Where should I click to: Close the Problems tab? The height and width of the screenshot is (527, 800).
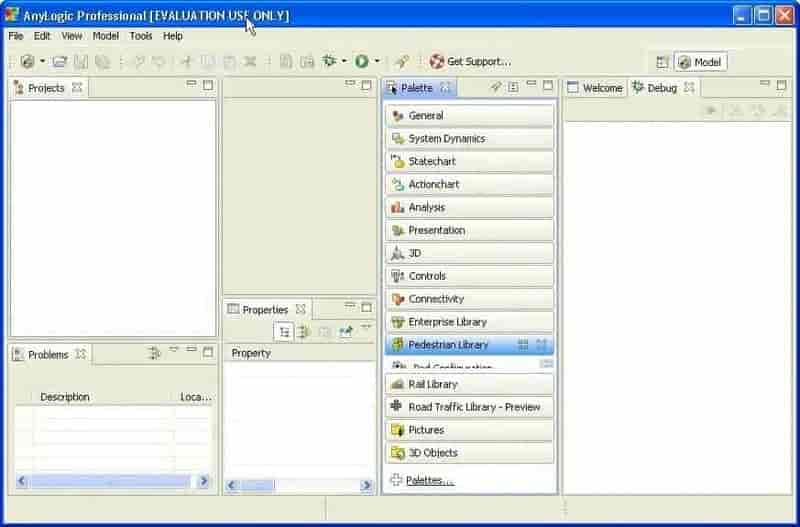click(x=81, y=354)
